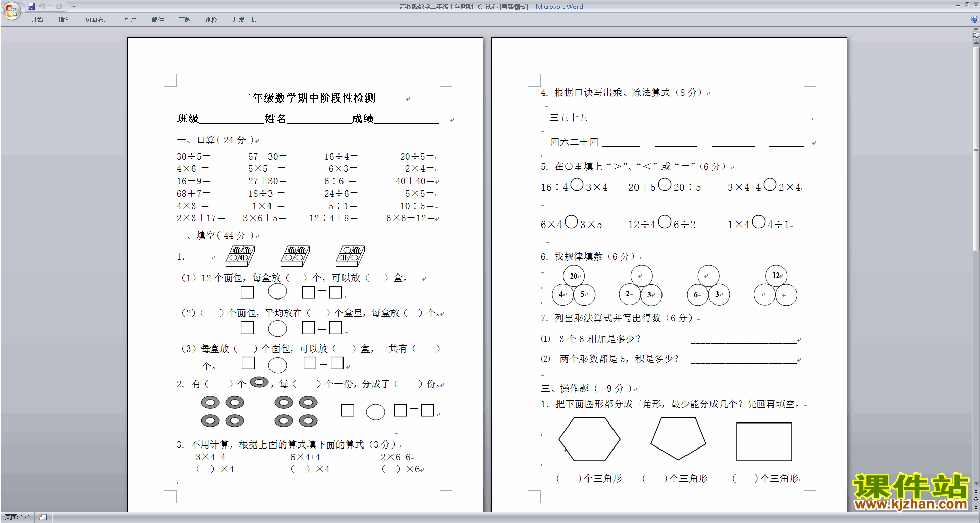This screenshot has width=980, height=523.
Task: Open Word Help blue question icon
Action: 975,19
